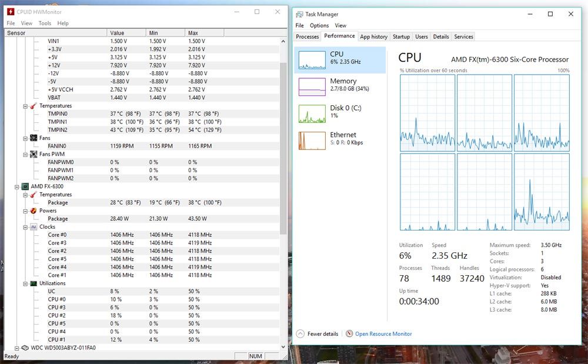
Task: Click the Task Manager title icon
Action: click(x=299, y=14)
